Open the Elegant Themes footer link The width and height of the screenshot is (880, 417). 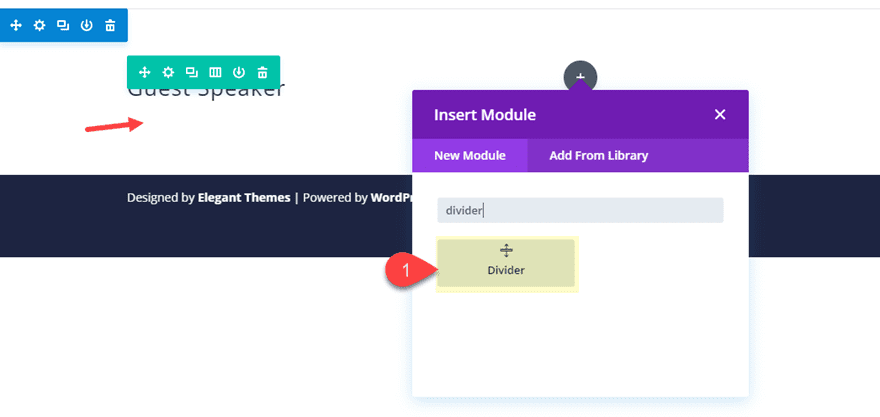(244, 198)
